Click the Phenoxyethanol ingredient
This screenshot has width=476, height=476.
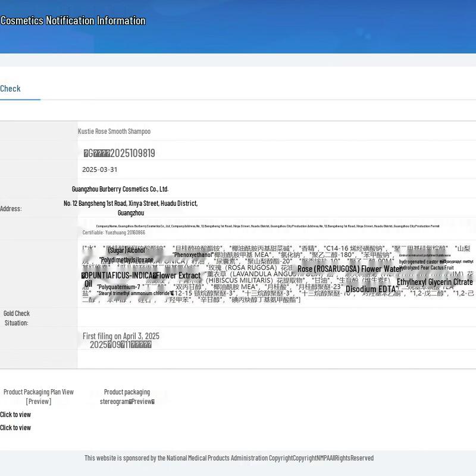click(193, 255)
